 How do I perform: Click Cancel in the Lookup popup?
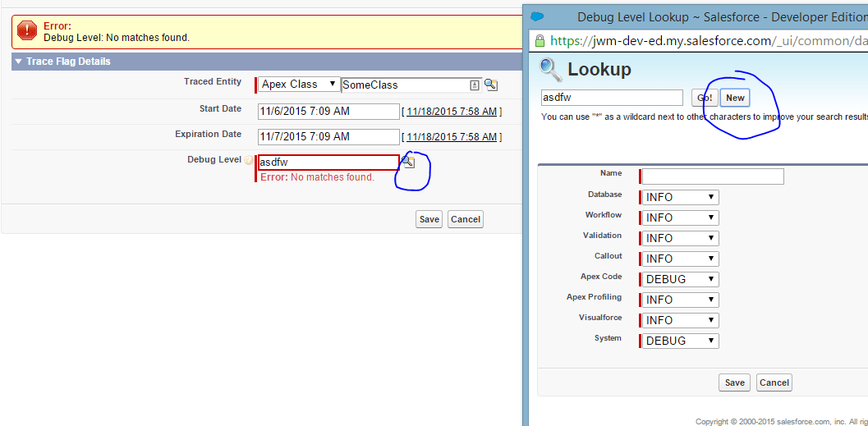[x=774, y=382]
